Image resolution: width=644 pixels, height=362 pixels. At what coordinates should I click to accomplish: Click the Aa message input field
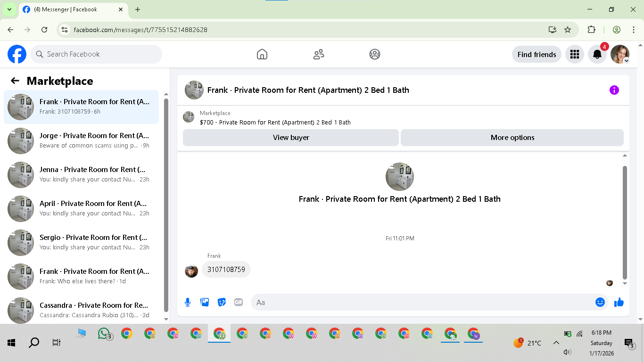[x=424, y=302]
